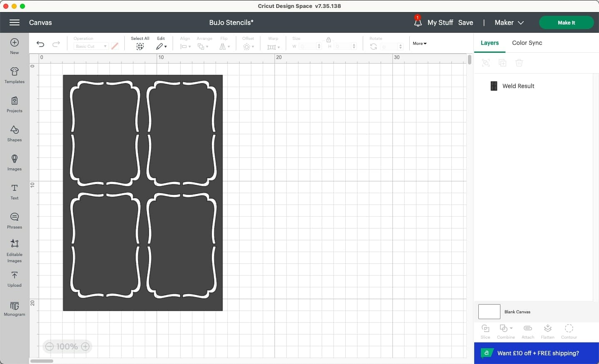Image resolution: width=599 pixels, height=364 pixels.
Task: Click the Undo arrow
Action: 40,44
